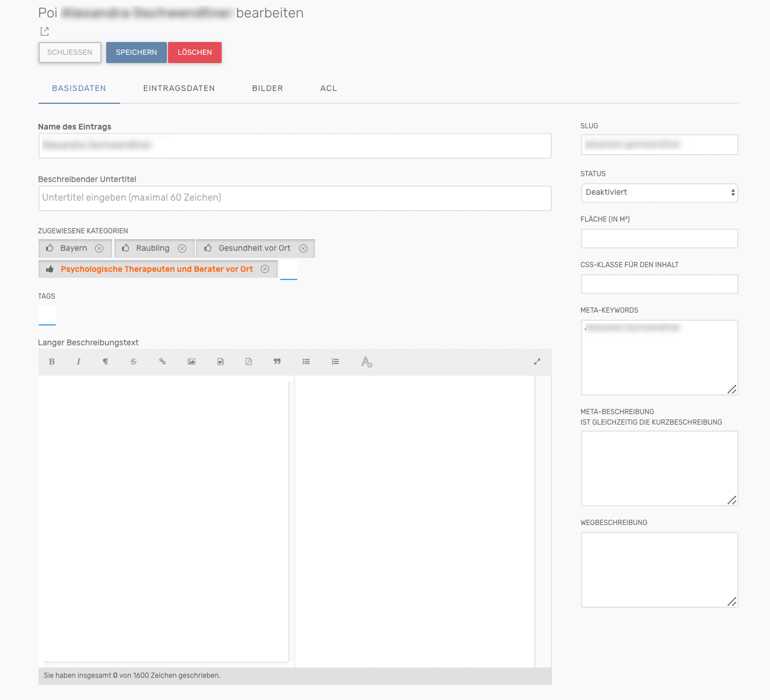The image size is (770, 700).
Task: Toggle bold formatting in the editor
Action: point(52,362)
